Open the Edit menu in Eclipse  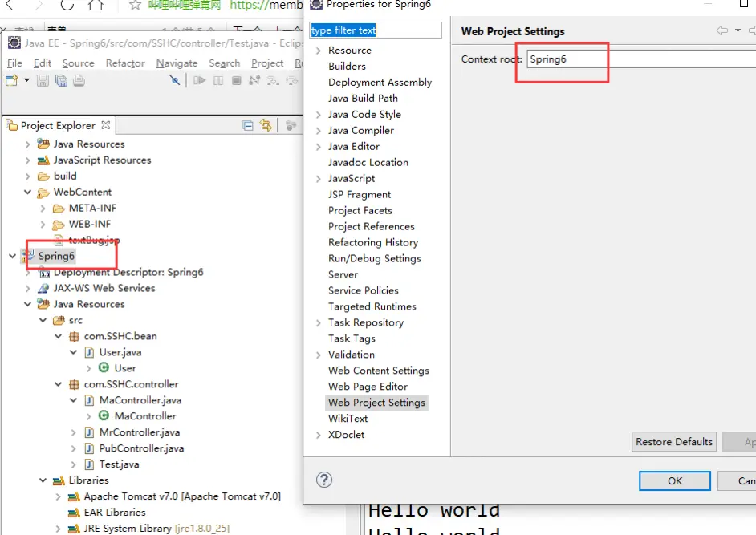point(43,63)
